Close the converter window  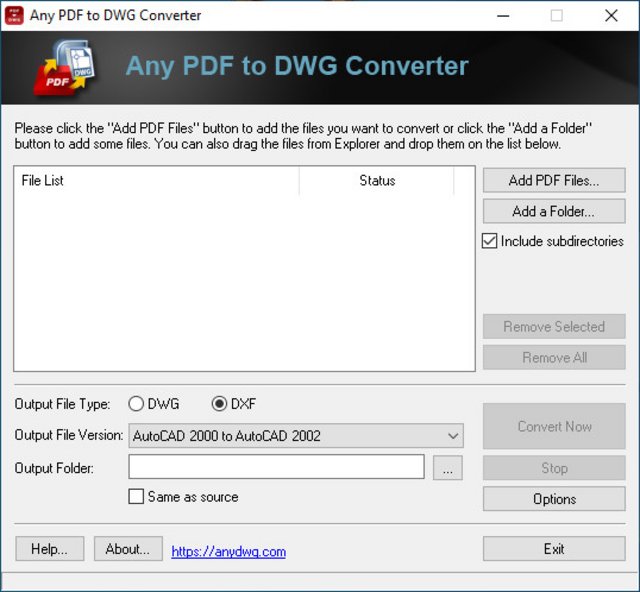pyautogui.click(x=611, y=16)
